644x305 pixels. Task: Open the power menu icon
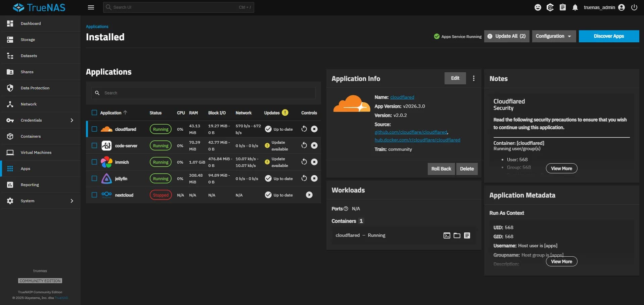tap(635, 7)
